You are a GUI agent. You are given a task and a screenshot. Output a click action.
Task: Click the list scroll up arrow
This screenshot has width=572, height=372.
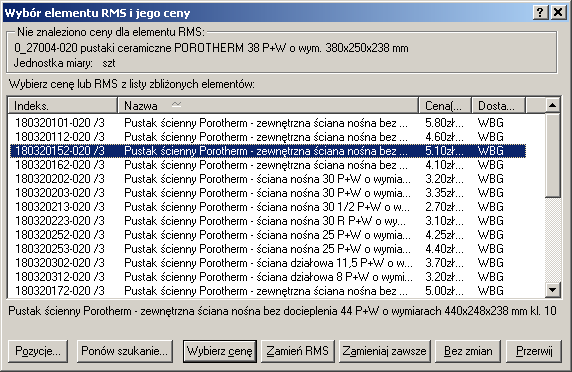[x=552, y=105]
